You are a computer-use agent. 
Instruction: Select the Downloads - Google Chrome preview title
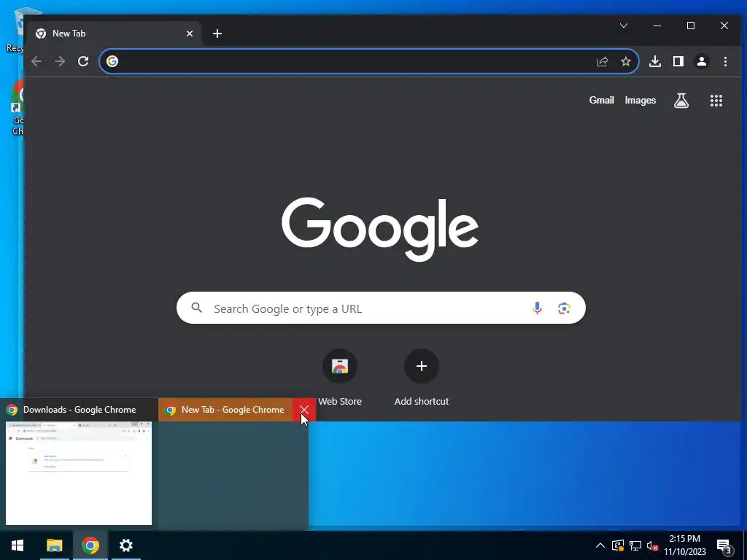pos(80,410)
